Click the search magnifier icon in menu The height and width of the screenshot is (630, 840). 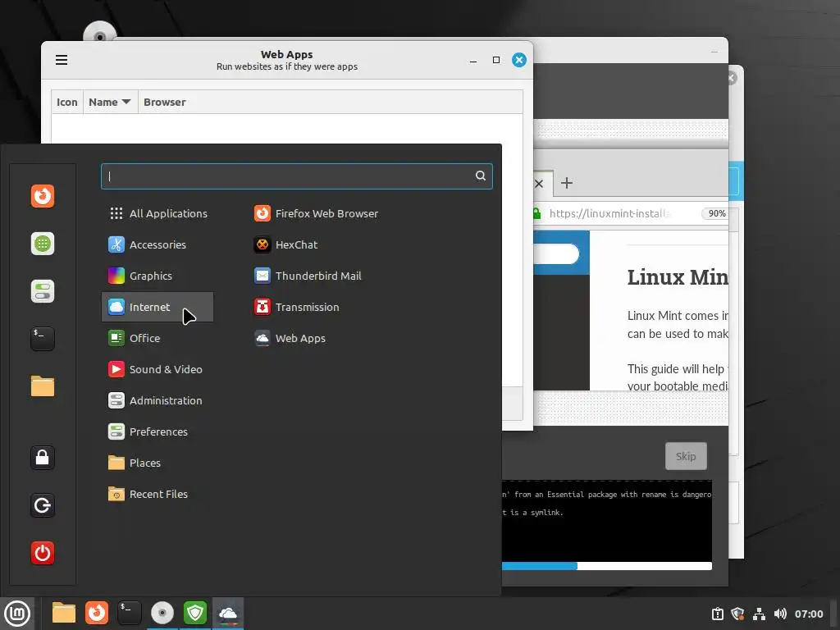(481, 176)
